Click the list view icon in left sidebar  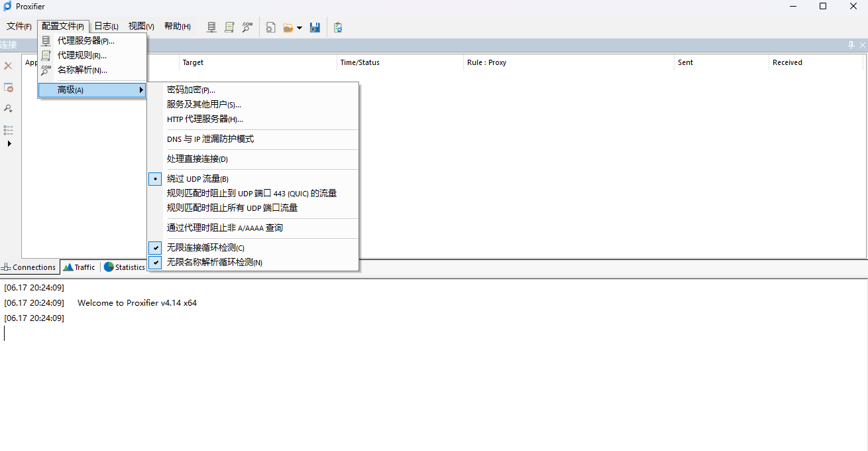pos(9,130)
